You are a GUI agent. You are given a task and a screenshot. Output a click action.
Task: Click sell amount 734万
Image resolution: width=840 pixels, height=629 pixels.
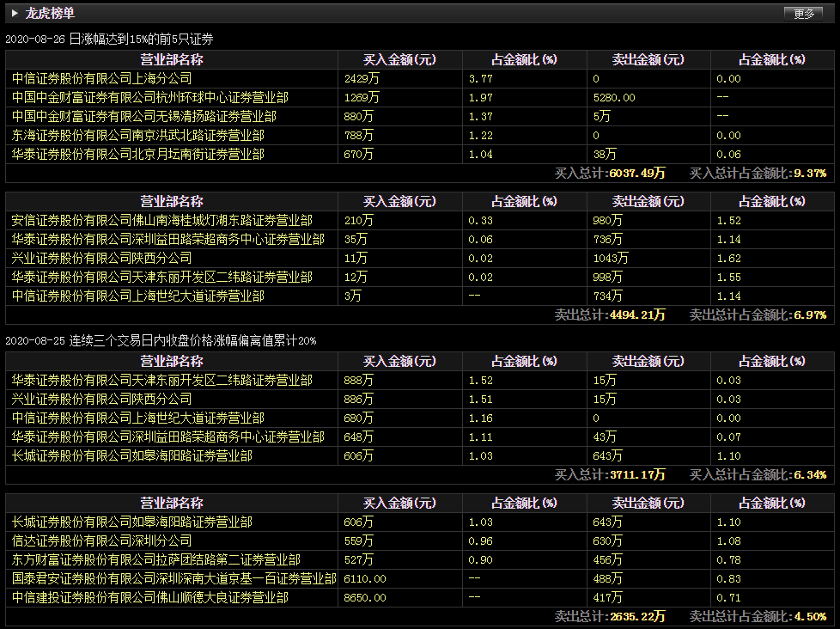pos(607,296)
